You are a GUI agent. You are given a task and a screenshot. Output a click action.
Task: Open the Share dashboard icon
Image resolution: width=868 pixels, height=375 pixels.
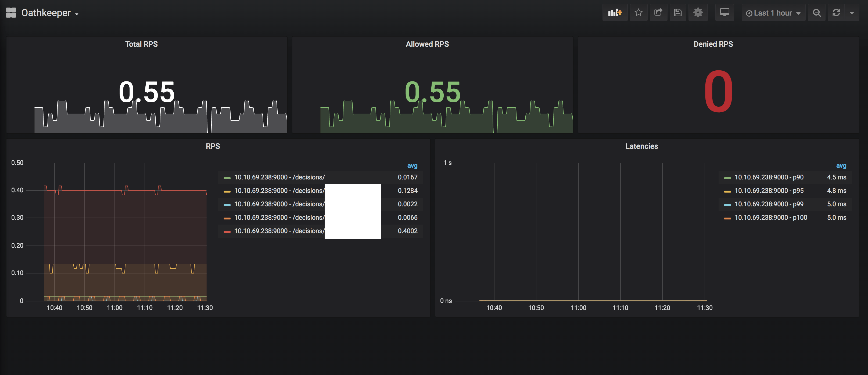point(658,12)
